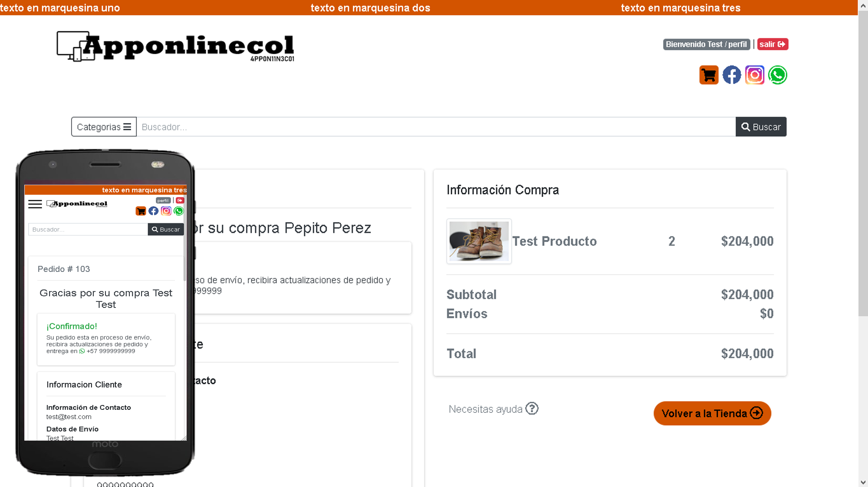Click the dark Buscar button on desktop
The image size is (868, 487).
point(761,127)
